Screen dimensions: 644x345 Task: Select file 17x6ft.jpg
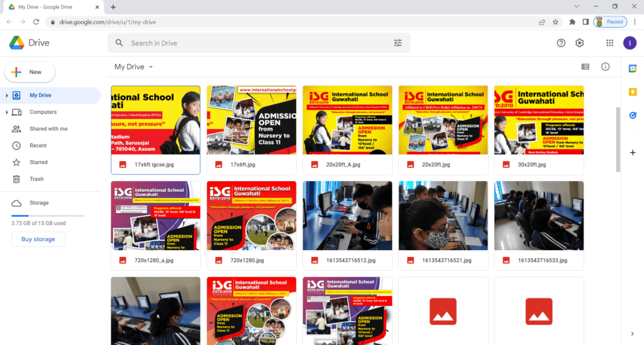coord(252,130)
